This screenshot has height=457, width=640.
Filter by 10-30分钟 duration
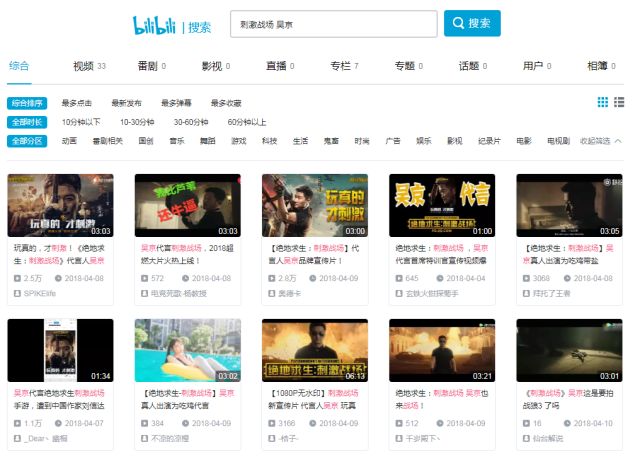[x=137, y=122]
